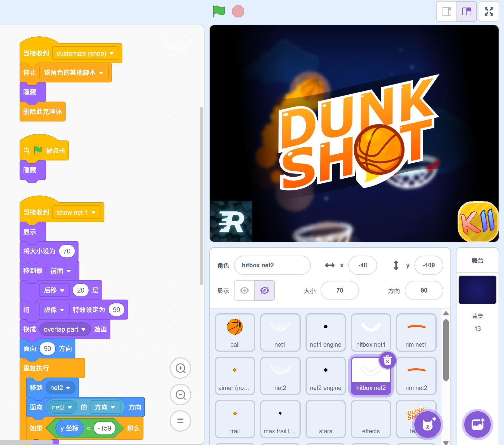Set sprite visibility to shown
Image resolution: width=504 pixels, height=445 pixels.
244,290
